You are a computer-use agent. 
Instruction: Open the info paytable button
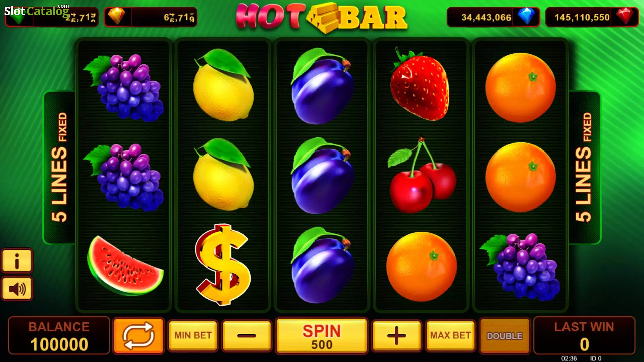point(17,260)
